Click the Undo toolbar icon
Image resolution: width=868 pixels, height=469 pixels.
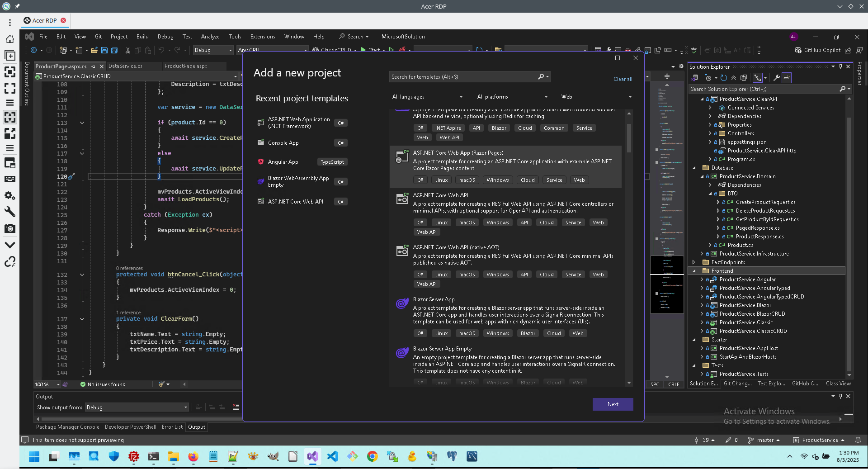[161, 50]
